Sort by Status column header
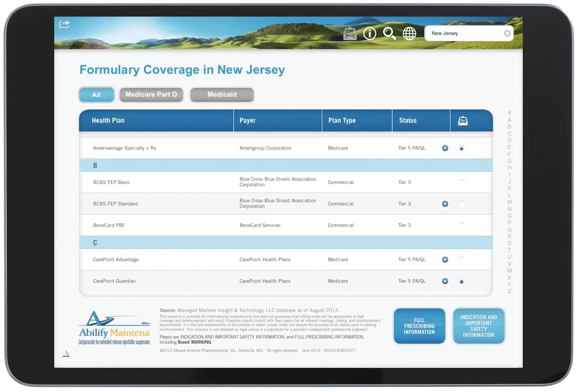Image resolution: width=577 pixels, height=392 pixels. (x=421, y=121)
